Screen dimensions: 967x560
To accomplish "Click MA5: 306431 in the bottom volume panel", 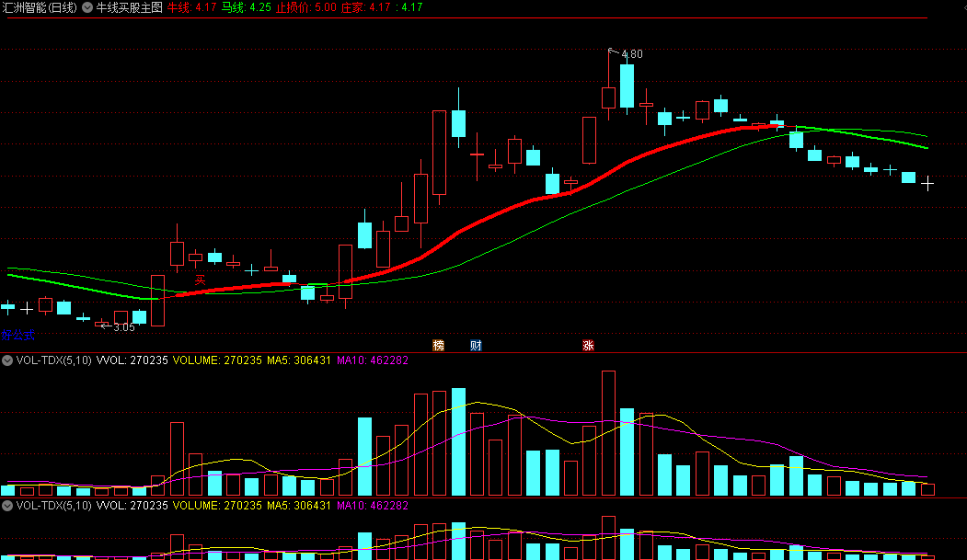I will [299, 506].
